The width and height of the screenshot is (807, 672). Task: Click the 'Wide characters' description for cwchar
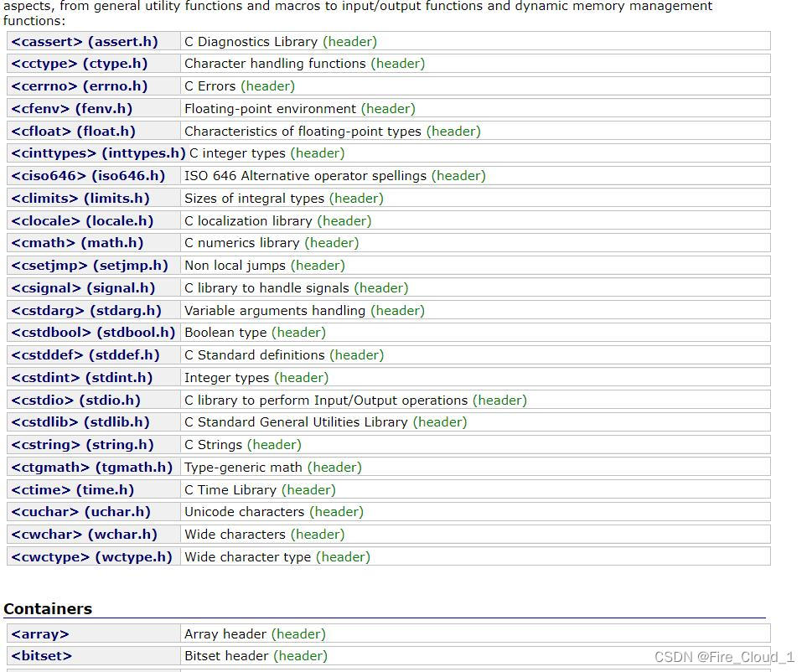tap(235, 534)
